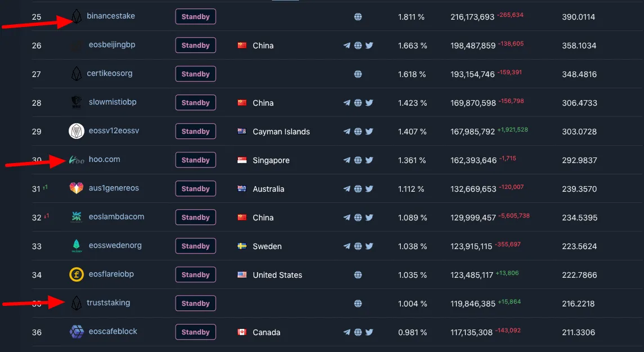Open the aus1genereos producer link
This screenshot has width=644, height=352.
[x=114, y=188]
